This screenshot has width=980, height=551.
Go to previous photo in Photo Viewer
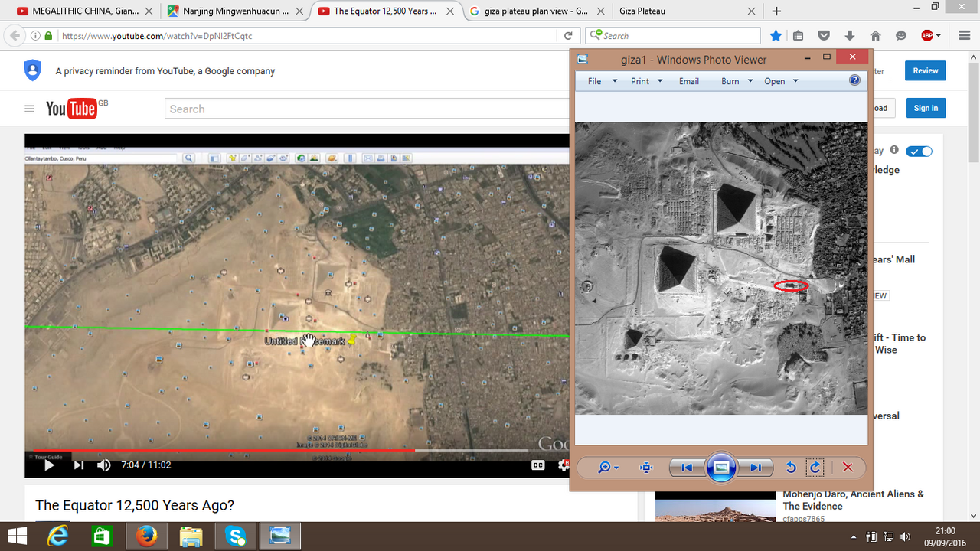[687, 468]
